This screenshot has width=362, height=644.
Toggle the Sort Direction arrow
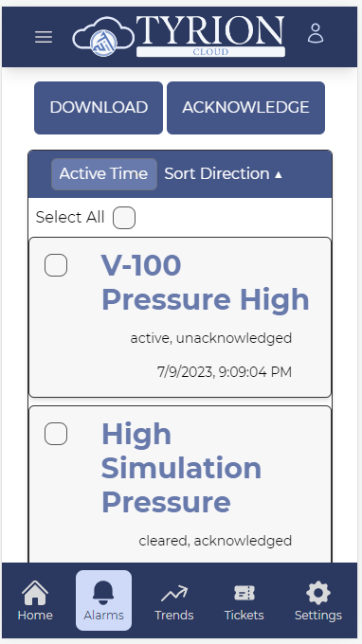279,174
